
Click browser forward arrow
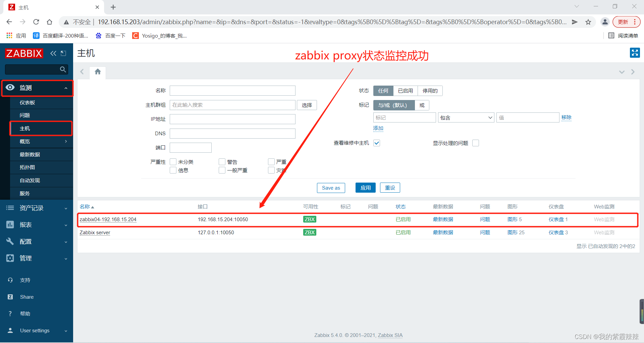coord(22,22)
